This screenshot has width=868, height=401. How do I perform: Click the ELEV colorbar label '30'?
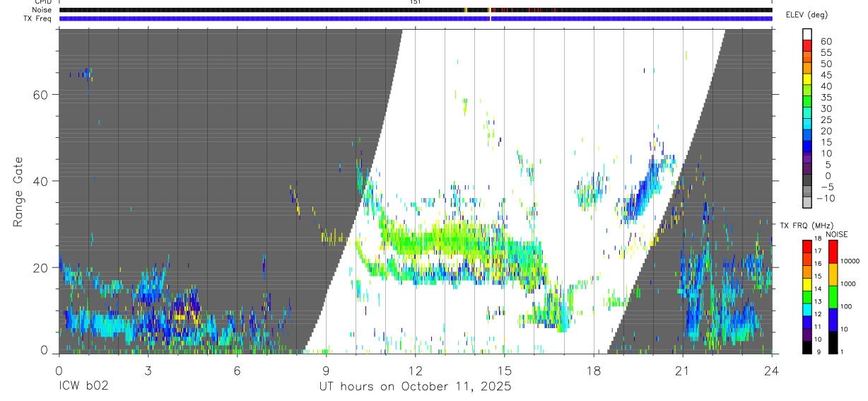pos(826,108)
